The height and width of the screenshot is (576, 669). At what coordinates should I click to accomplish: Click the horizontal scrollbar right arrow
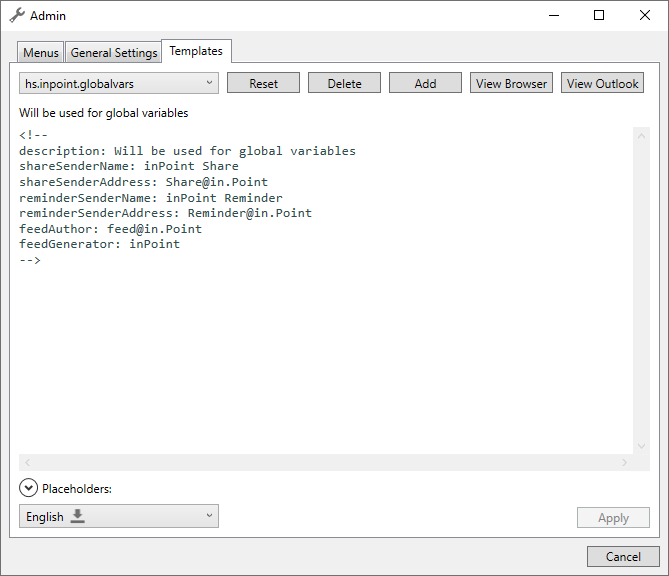[x=625, y=463]
